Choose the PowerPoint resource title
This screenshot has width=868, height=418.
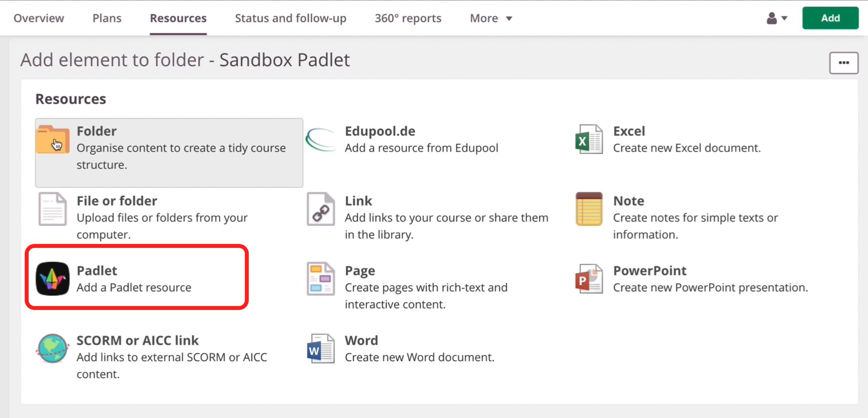coord(650,270)
